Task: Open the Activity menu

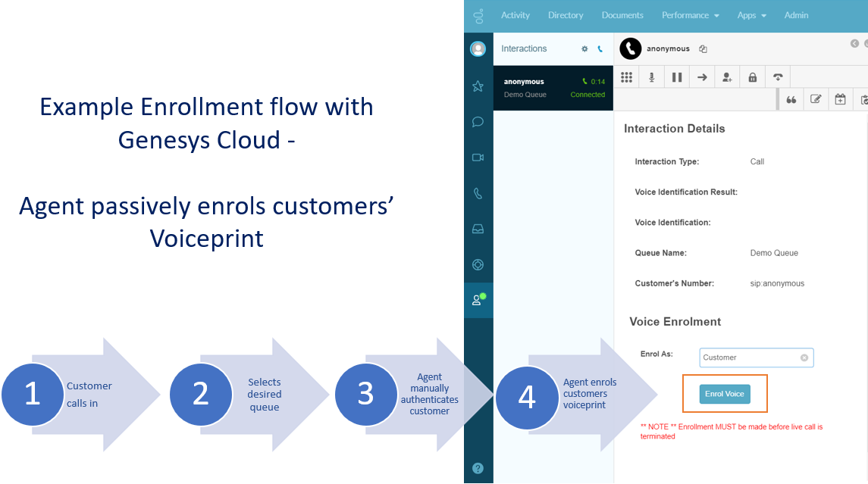Action: [x=515, y=15]
